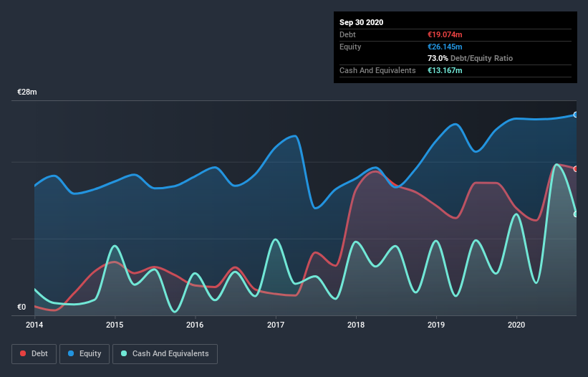Viewport: 588px width, 377px height.
Task: Click the €26.145m equity value
Action: coord(445,47)
